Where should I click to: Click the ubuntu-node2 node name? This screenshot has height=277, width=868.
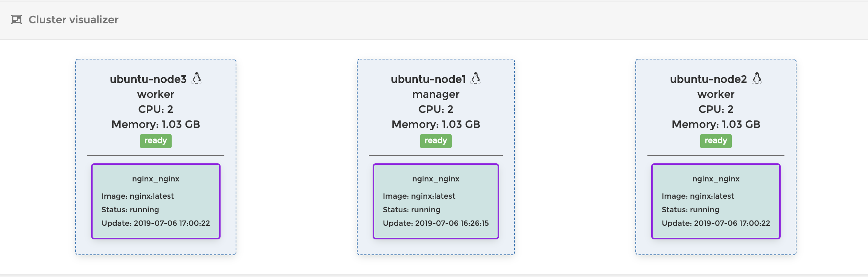(x=708, y=79)
